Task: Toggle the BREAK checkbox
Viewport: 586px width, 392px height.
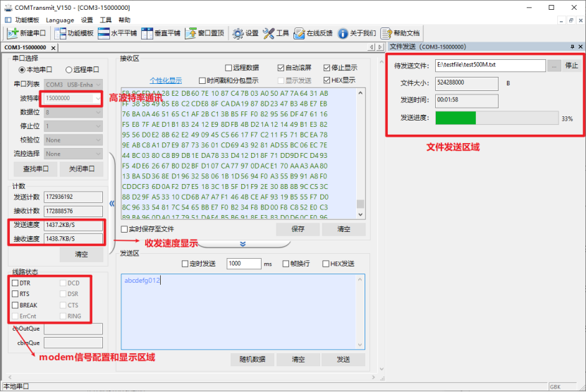Action: pos(15,305)
